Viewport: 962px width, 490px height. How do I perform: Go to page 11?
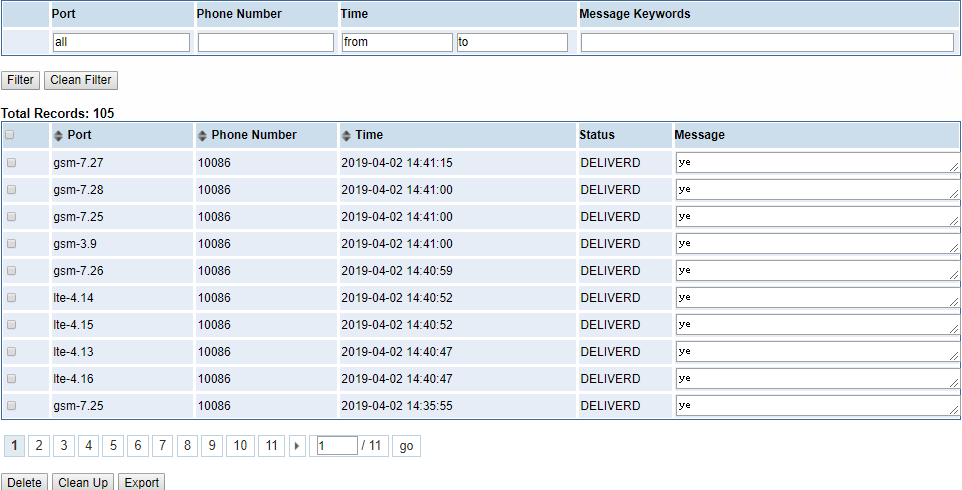pyautogui.click(x=272, y=446)
